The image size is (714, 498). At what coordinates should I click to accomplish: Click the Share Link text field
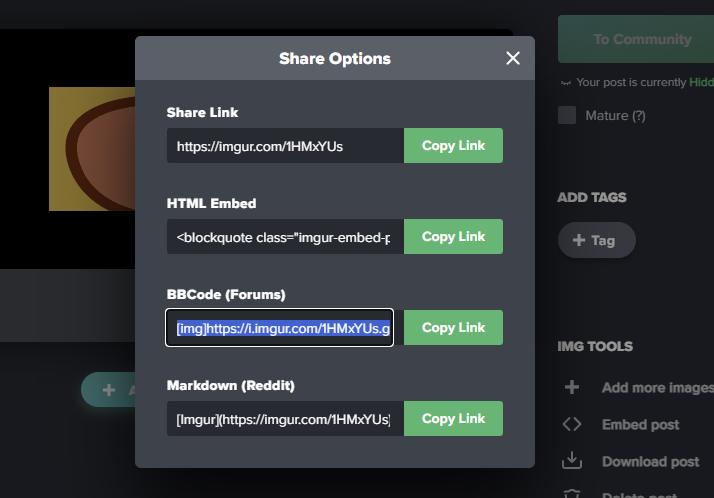[x=285, y=146]
